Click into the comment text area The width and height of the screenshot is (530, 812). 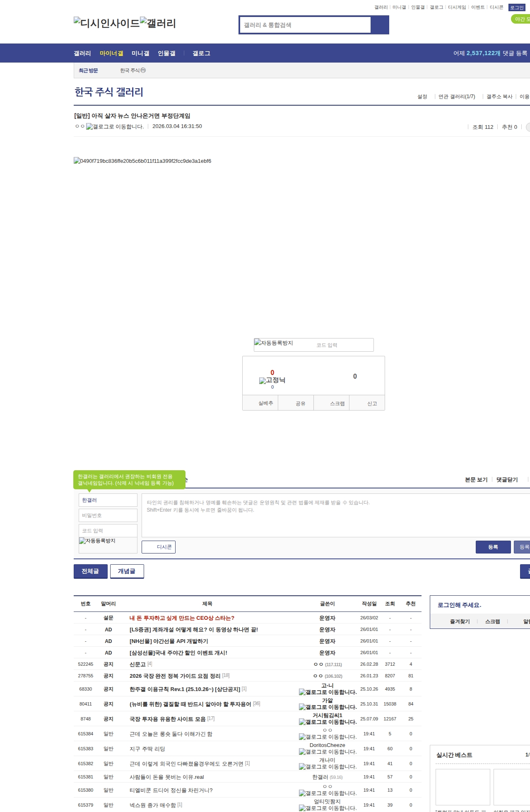point(336,515)
